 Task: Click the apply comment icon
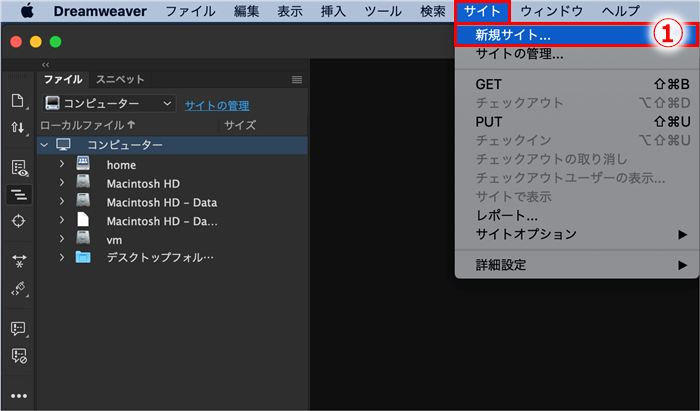[19, 329]
